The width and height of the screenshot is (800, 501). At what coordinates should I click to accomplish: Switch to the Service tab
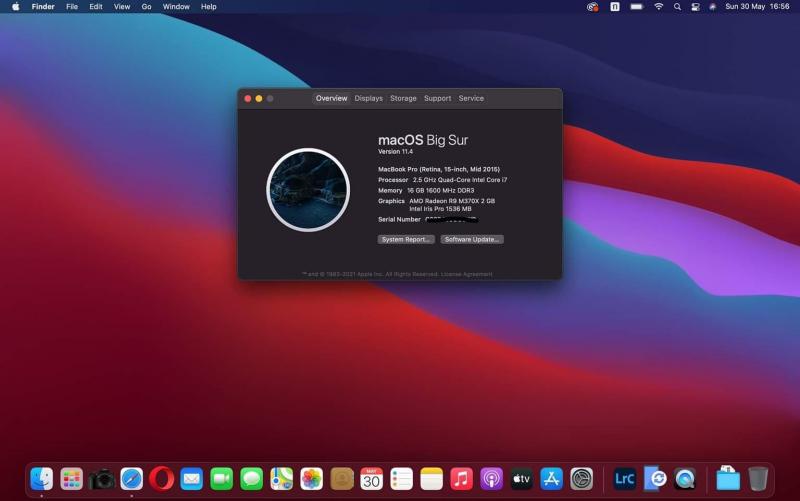[x=471, y=98]
